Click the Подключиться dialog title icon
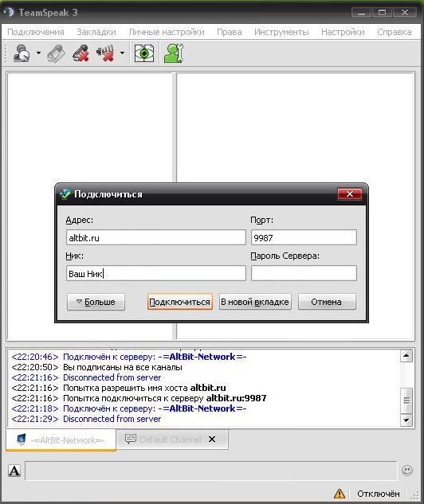Screen dimensions: 424x504 pos(65,194)
